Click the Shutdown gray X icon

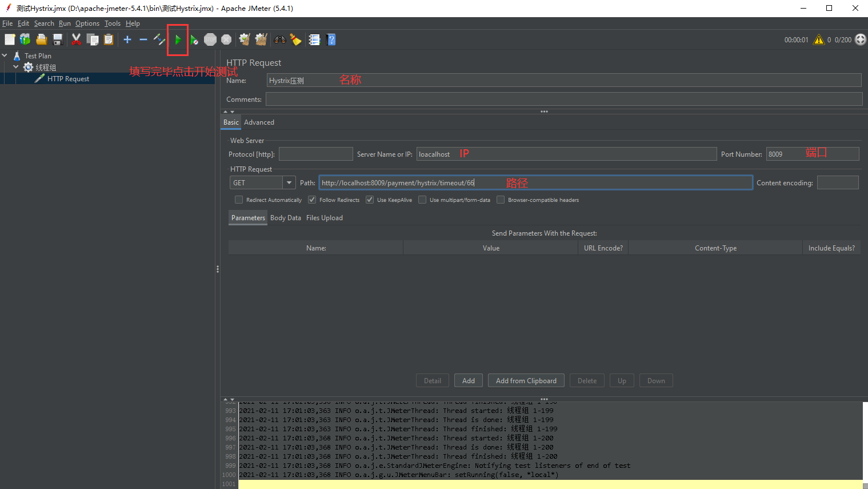click(x=226, y=39)
